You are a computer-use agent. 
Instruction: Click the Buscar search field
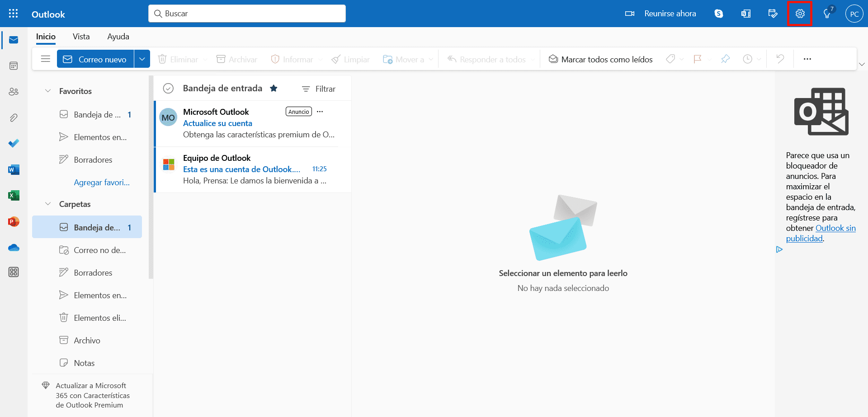click(247, 14)
